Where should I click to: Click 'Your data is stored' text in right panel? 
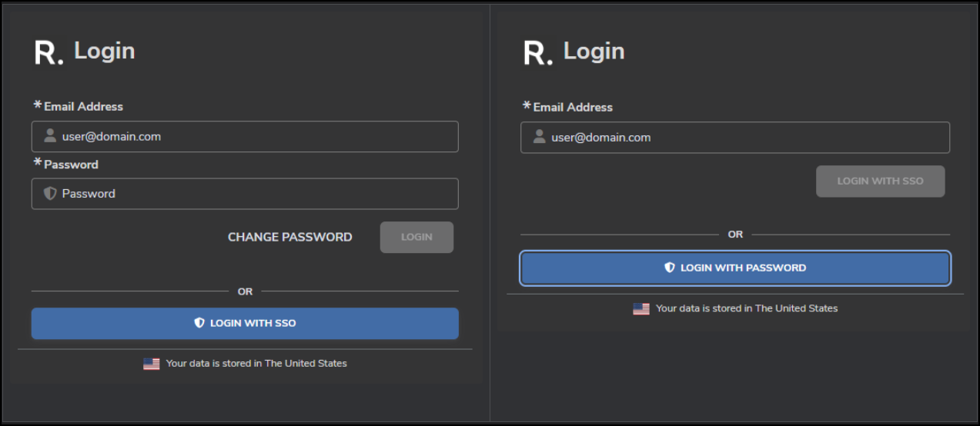pos(747,308)
